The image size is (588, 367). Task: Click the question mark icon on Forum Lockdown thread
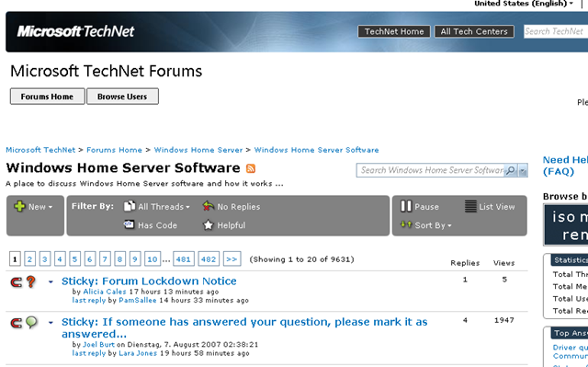pos(31,281)
